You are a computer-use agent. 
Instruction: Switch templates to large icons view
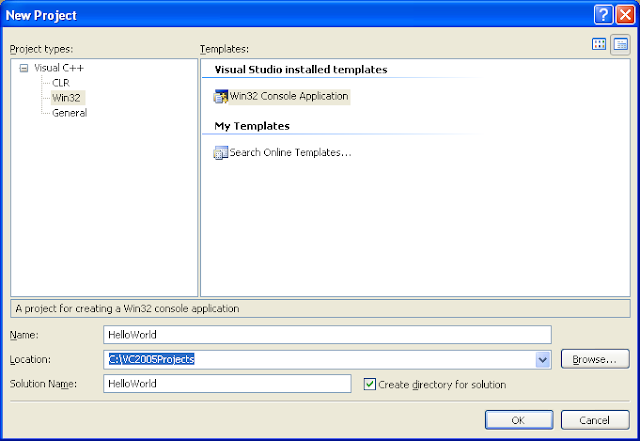click(599, 44)
